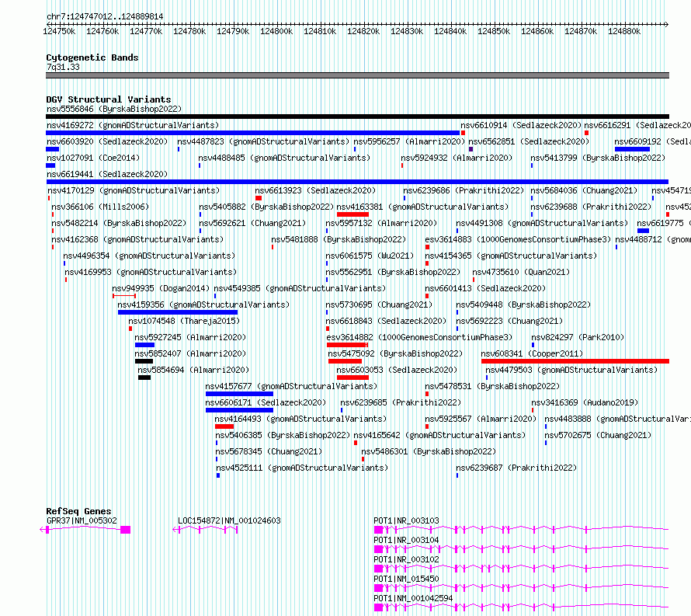Image resolution: width=691 pixels, height=616 pixels.
Task: Select nsv3416369 Audano2019 variant label
Action: pyautogui.click(x=585, y=402)
